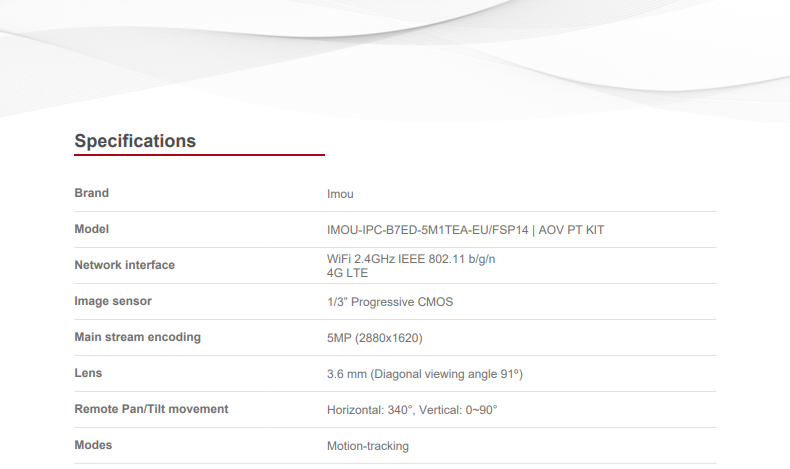Click the Imou brand value

(x=340, y=194)
